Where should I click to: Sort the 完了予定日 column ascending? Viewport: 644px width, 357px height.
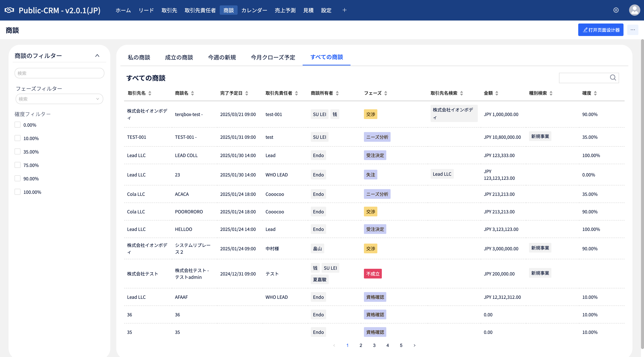247,92
